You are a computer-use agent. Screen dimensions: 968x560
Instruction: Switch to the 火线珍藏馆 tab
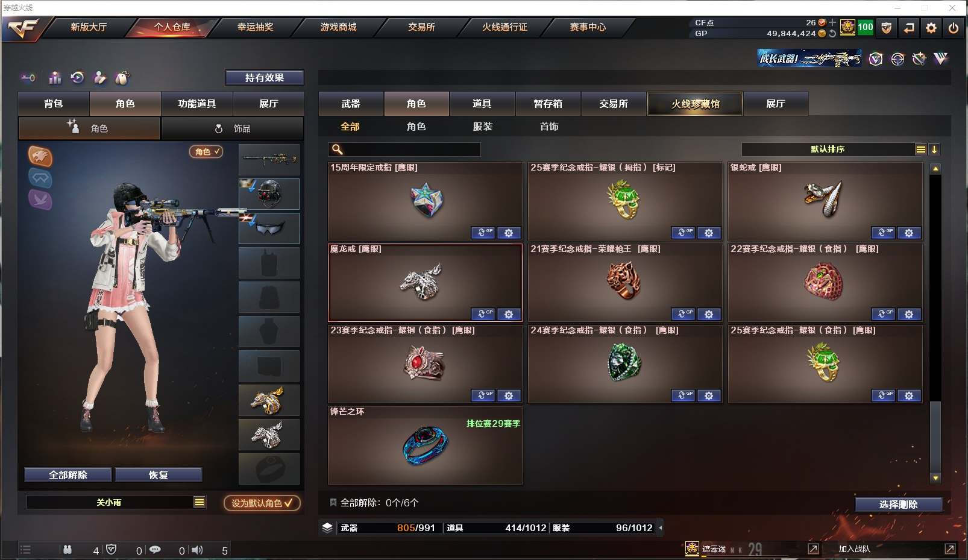tap(695, 104)
